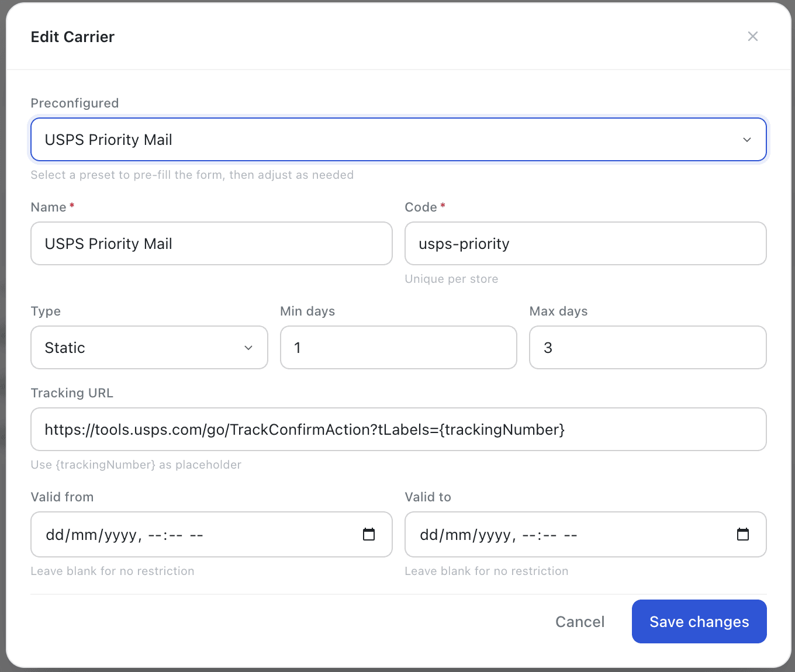Click the Tracking URL label

click(72, 393)
